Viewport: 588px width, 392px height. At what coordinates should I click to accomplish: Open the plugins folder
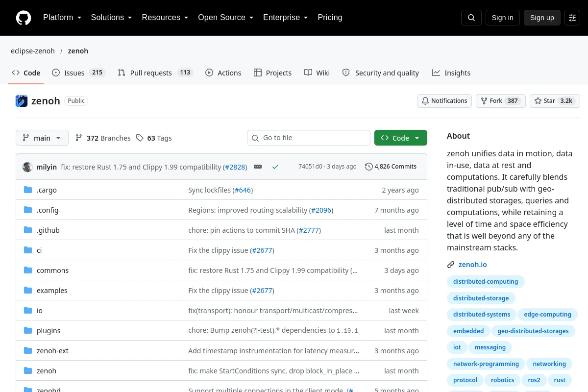[49, 331]
